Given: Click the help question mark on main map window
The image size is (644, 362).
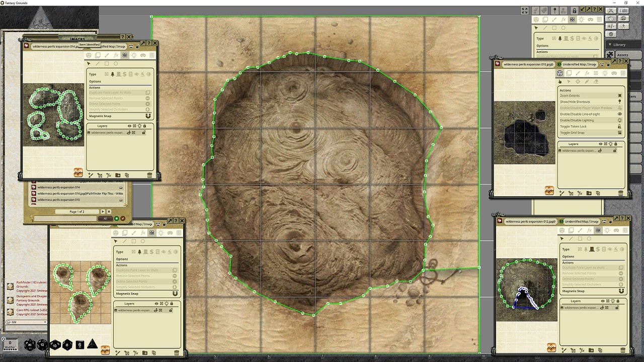Looking at the screenshot, I should click(595, 9).
